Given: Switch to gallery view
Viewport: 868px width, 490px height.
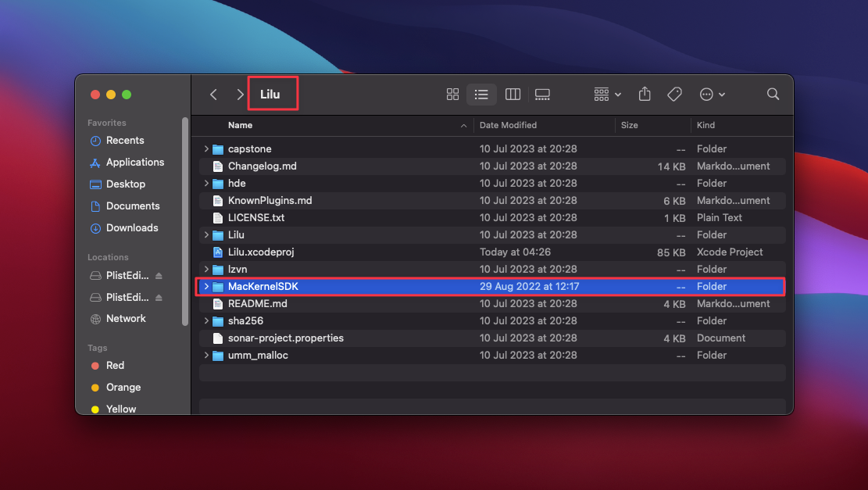Looking at the screenshot, I should (x=542, y=95).
